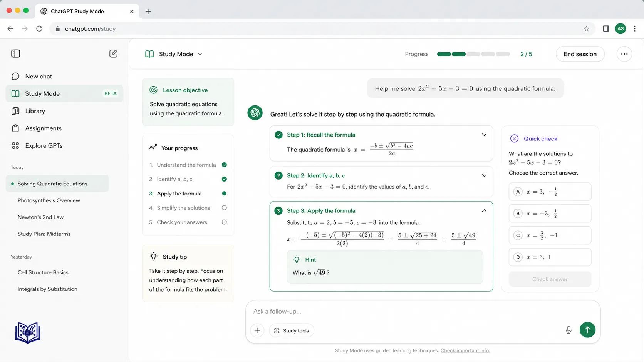This screenshot has width=644, height=362.
Task: Open Solving Quadratic Equations chat
Action: click(x=57, y=184)
